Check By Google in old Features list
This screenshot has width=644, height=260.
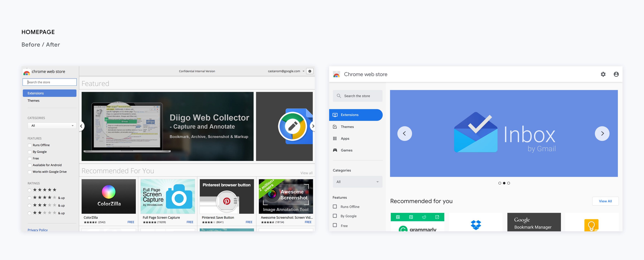click(30, 152)
